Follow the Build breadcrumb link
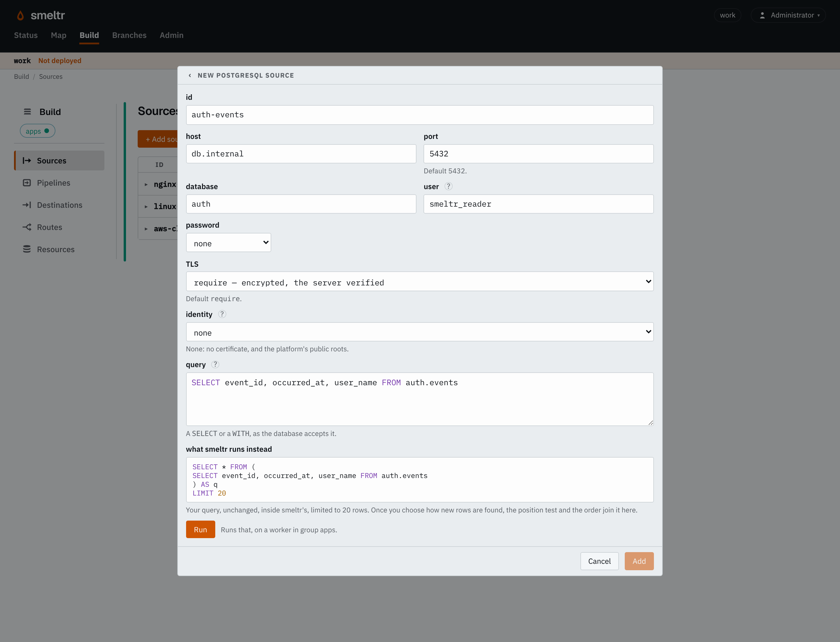The image size is (840, 642). coord(21,76)
